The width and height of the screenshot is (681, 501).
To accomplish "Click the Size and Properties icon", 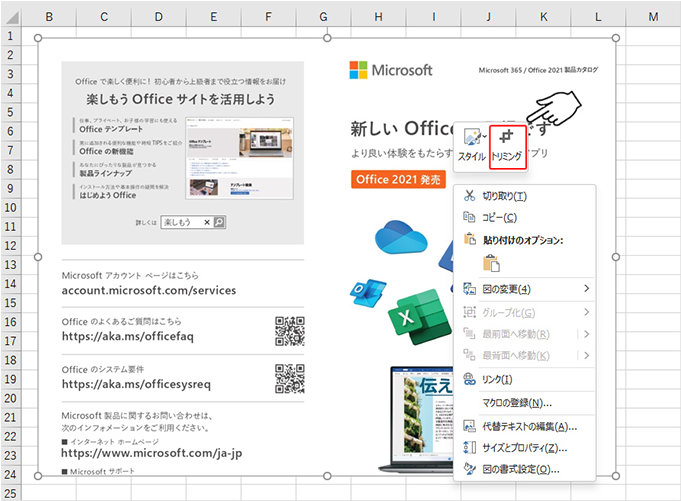I will tap(469, 448).
